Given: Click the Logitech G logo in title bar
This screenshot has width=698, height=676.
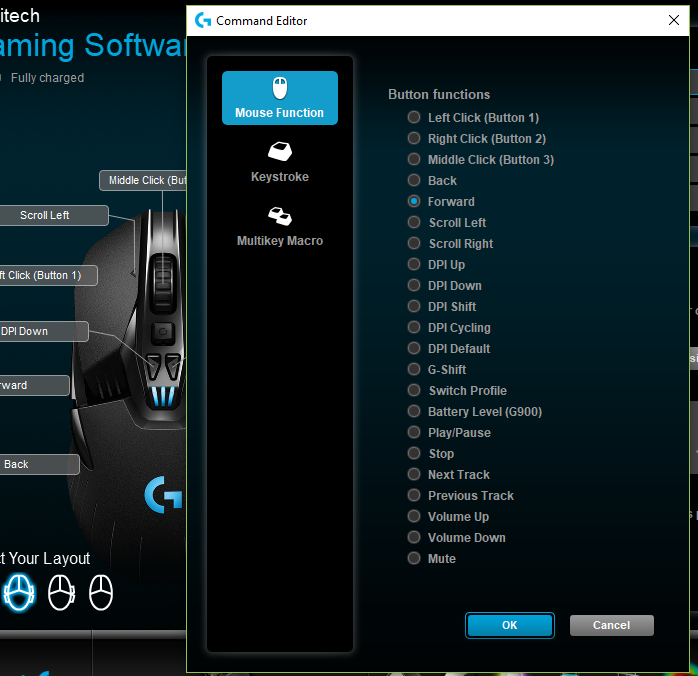Looking at the screenshot, I should pyautogui.click(x=203, y=20).
